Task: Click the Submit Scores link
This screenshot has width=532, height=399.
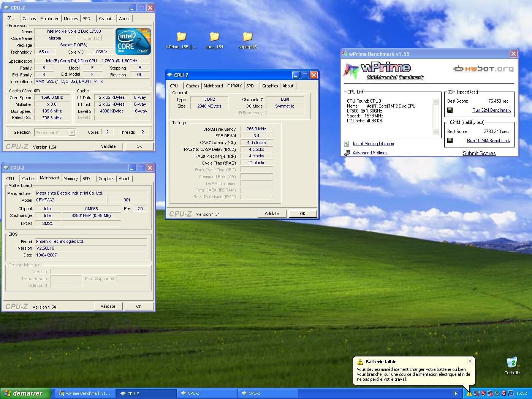Action: click(x=479, y=153)
